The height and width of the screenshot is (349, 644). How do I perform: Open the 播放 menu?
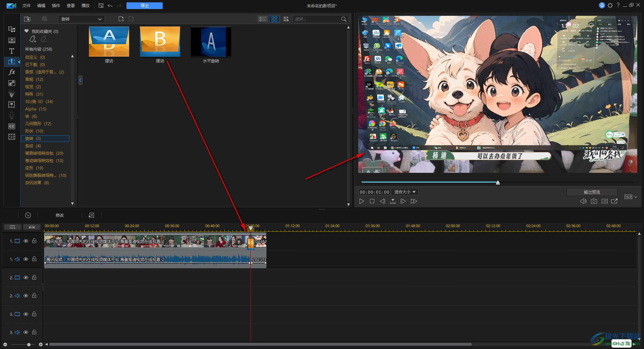tap(86, 6)
